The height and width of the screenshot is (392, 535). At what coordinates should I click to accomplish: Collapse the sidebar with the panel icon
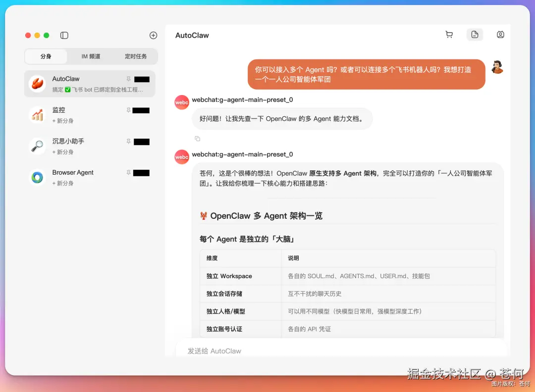64,35
